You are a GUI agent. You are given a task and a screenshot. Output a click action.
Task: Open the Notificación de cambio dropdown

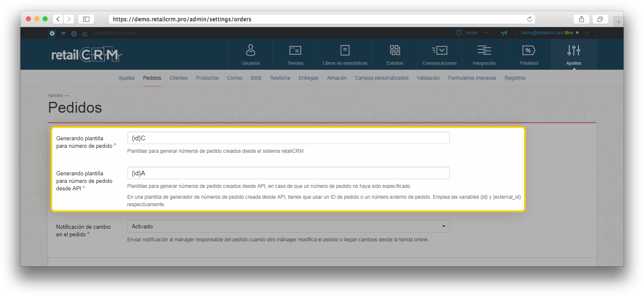click(x=288, y=226)
